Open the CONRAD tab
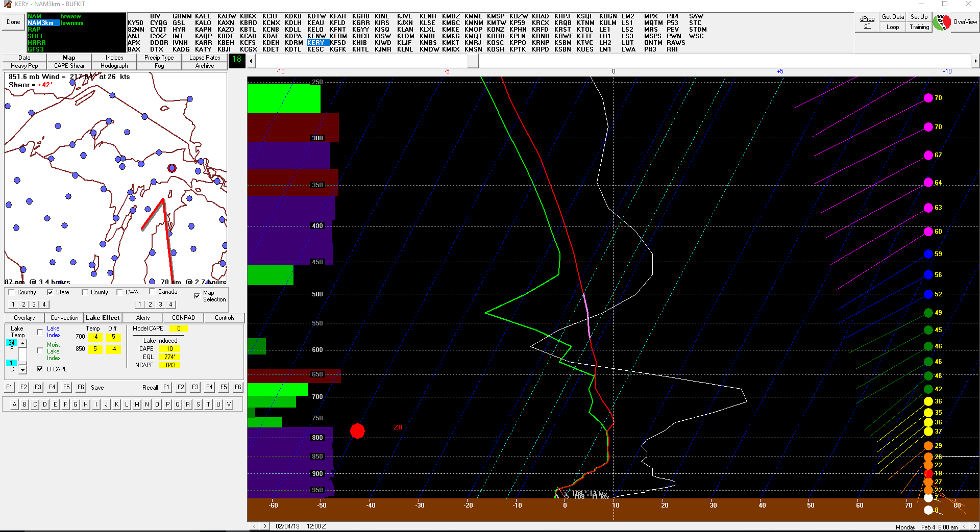 pyautogui.click(x=184, y=317)
